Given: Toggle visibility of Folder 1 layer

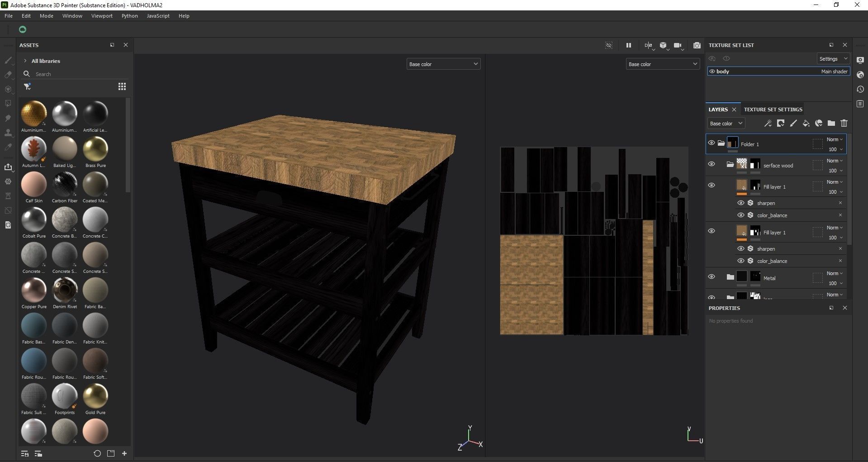Looking at the screenshot, I should click(711, 143).
